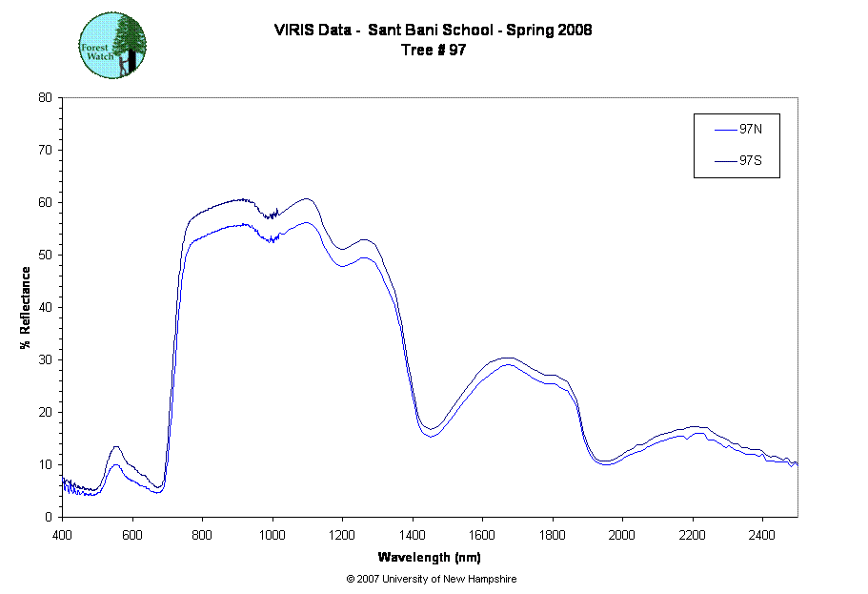
Task: Click the small first peak near left start
Action: [x=116, y=447]
